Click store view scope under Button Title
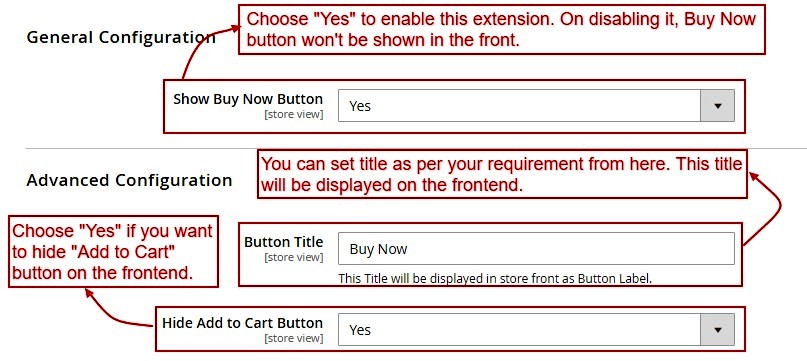807x361 pixels. tap(293, 257)
